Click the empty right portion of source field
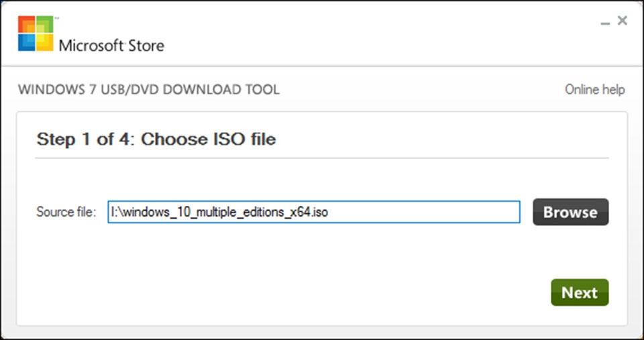This screenshot has width=644, height=340. 423,212
